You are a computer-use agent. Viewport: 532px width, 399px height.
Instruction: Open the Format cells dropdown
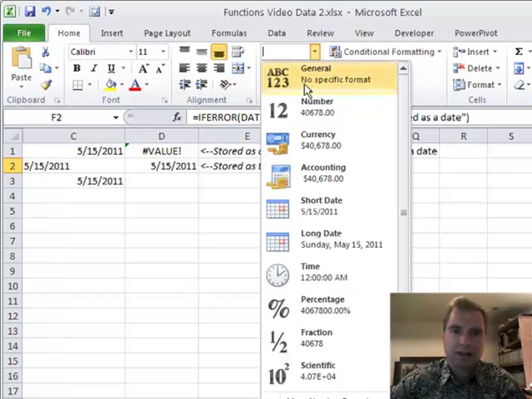pos(477,85)
